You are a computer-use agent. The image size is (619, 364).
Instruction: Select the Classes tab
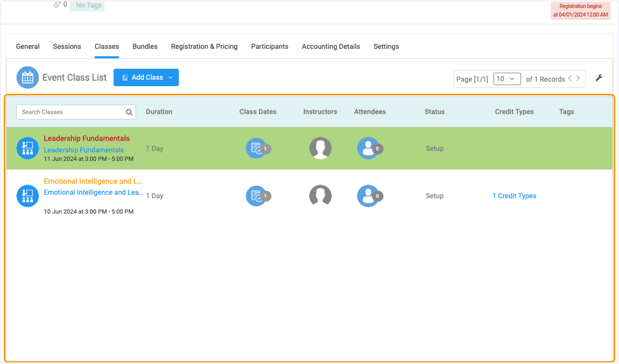coord(107,46)
